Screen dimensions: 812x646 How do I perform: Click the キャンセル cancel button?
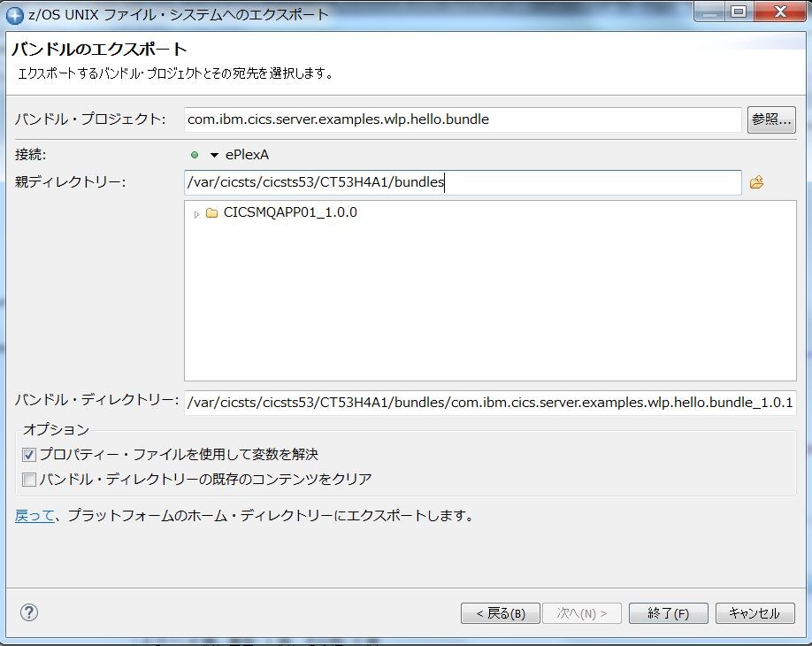coord(755,613)
